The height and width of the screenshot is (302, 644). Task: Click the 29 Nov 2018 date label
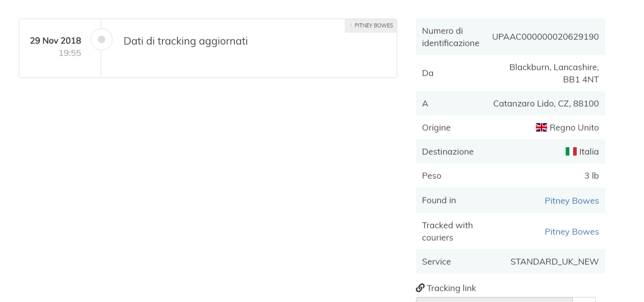56,41
